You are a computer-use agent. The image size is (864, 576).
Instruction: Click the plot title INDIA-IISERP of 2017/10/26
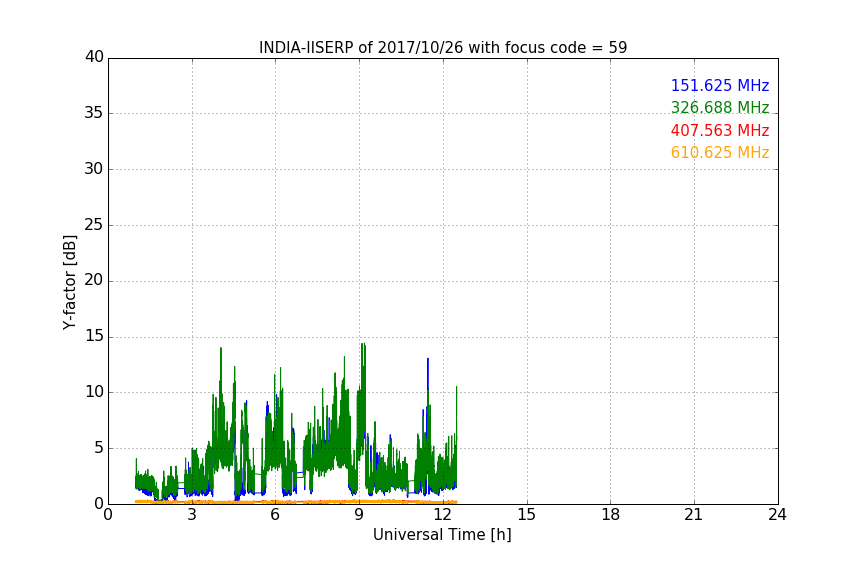point(443,48)
